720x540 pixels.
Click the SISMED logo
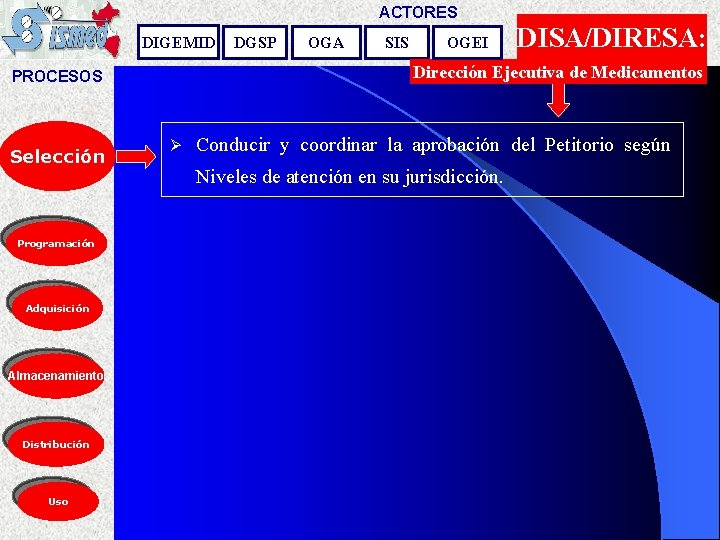click(61, 29)
